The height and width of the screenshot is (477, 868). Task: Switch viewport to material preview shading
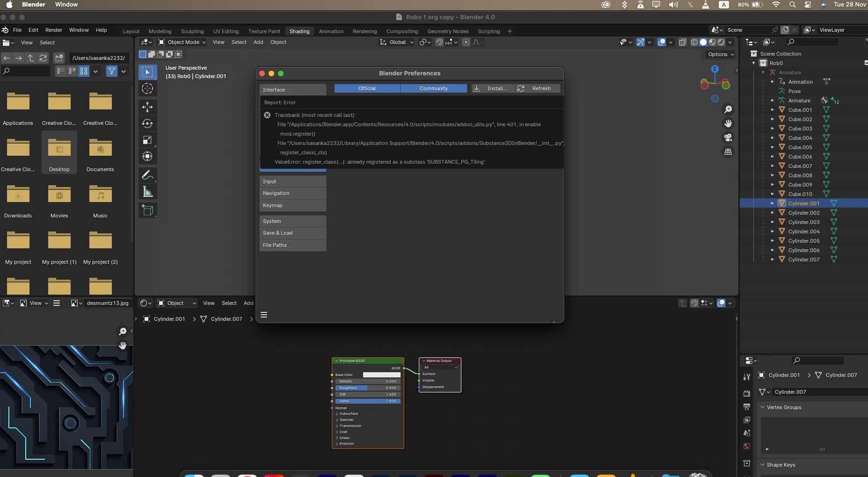click(712, 42)
